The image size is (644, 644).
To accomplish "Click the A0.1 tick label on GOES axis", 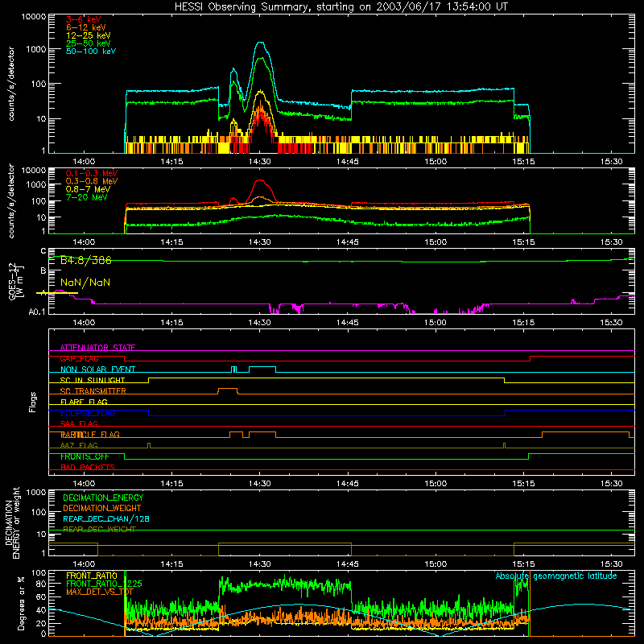I will 37,312.
